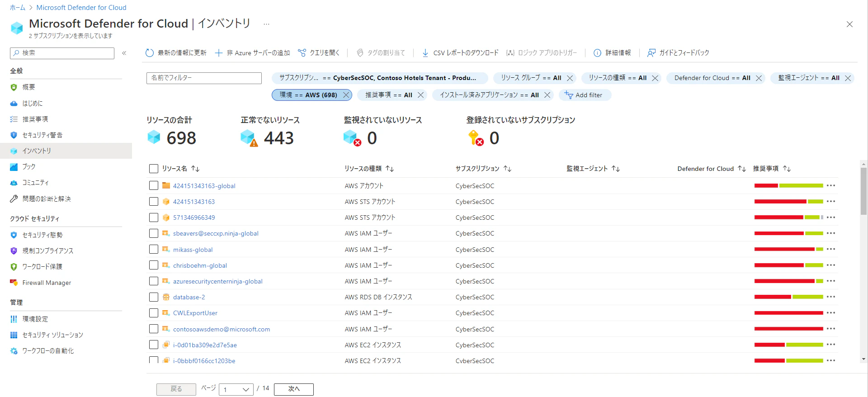Open more options for 424151343163-global row

(831, 186)
